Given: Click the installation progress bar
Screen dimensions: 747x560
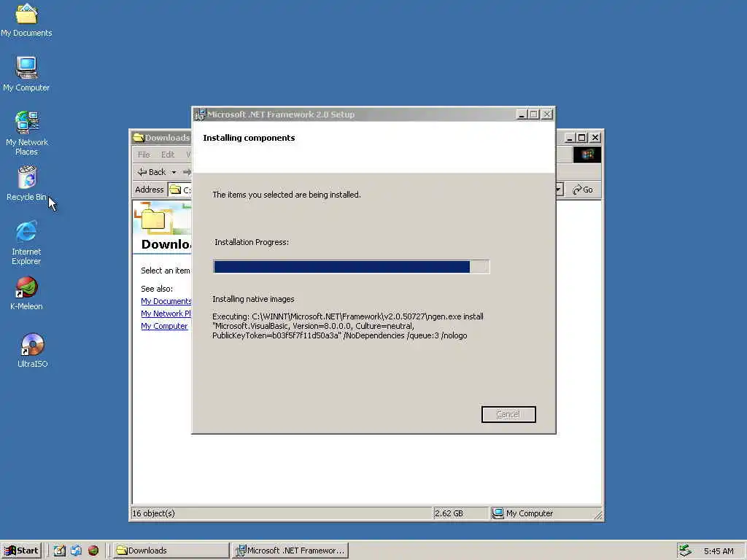Looking at the screenshot, I should point(351,267).
